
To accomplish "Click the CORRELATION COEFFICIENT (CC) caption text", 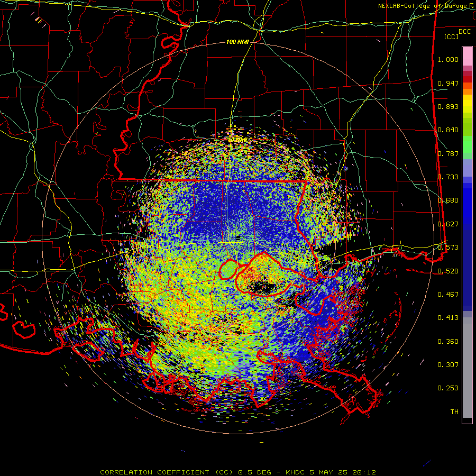I will click(x=167, y=472).
